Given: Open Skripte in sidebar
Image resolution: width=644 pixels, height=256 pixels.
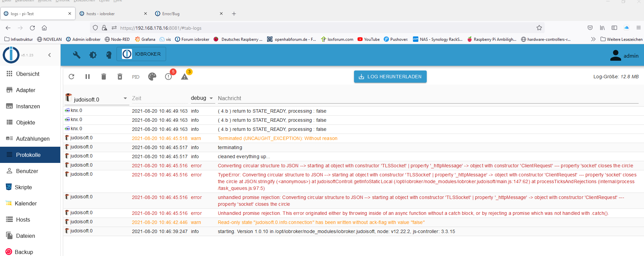Looking at the screenshot, I should pyautogui.click(x=30, y=187).
